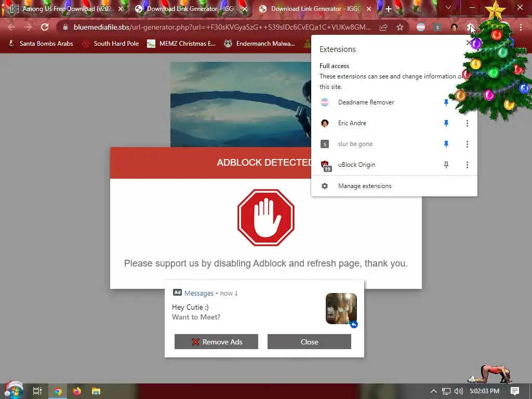Unpin the Eric Andre extension
Viewport: 532px width, 399px height.
[x=446, y=123]
